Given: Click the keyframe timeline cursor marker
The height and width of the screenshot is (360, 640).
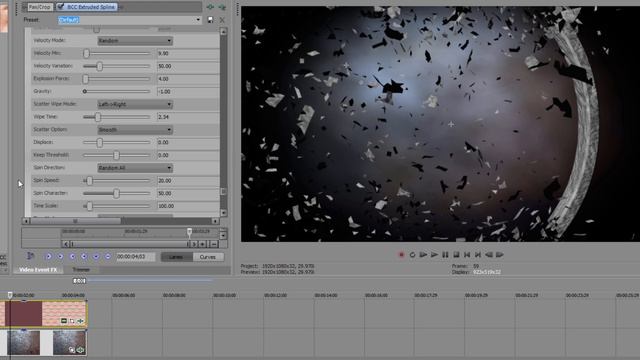Looking at the screenshot, I should point(189,232).
